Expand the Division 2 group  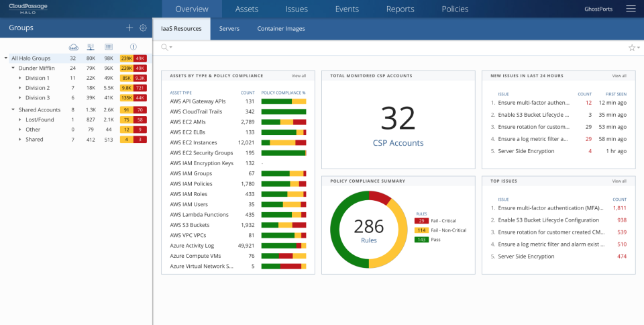tap(20, 88)
